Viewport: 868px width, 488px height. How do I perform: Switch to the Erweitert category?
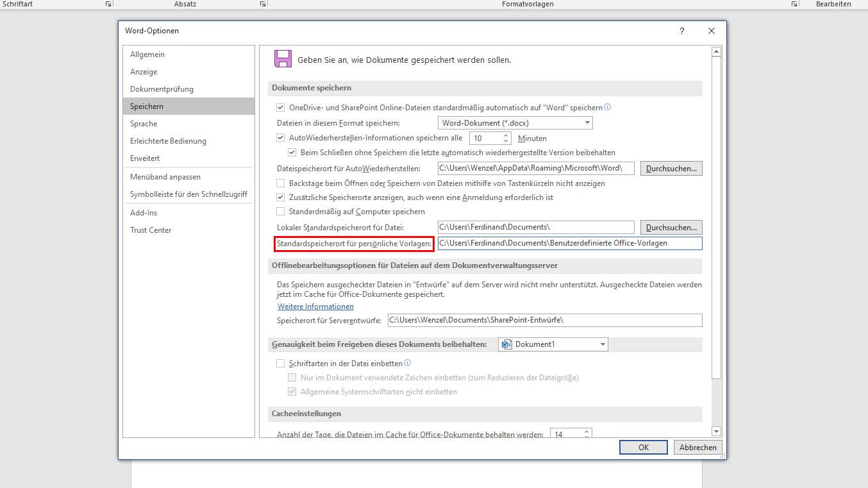(145, 158)
